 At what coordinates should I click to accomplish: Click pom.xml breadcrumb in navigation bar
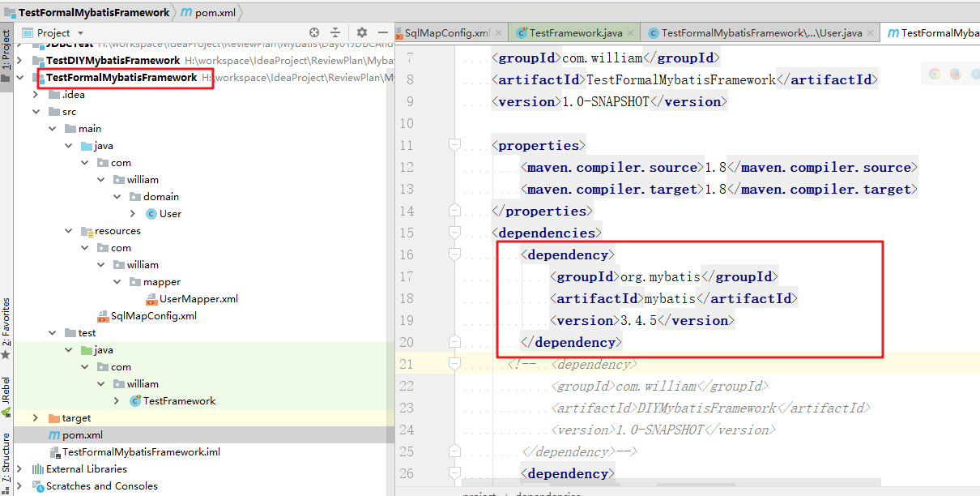click(207, 12)
